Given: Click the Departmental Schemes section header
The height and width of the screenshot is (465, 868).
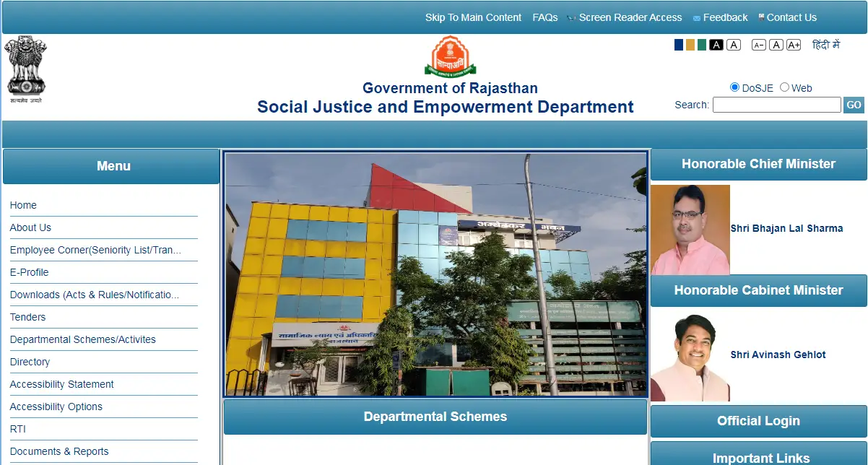Looking at the screenshot, I should click(x=435, y=417).
